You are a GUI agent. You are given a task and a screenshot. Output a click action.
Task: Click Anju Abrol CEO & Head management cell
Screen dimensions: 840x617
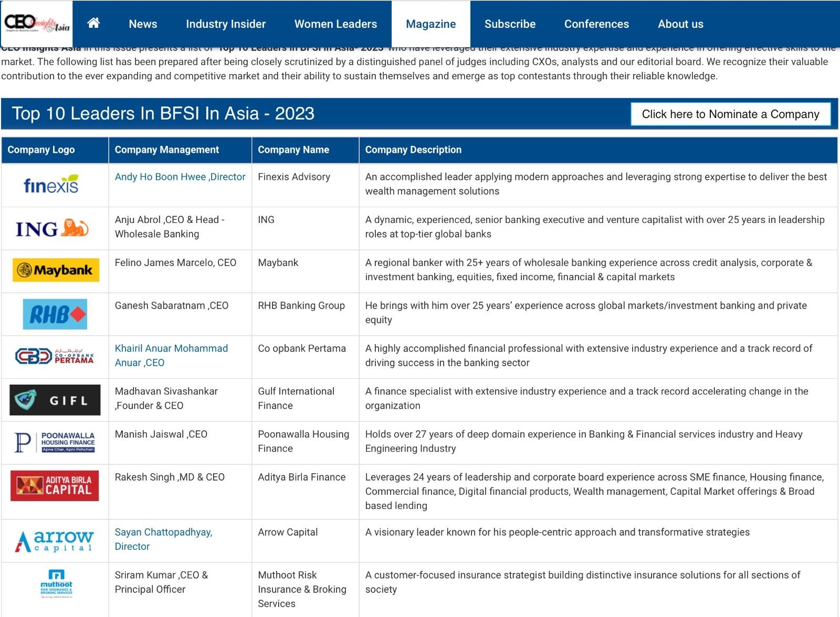point(180,228)
